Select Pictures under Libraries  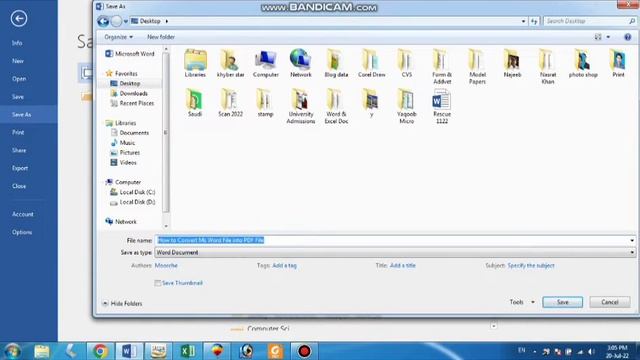click(130, 153)
